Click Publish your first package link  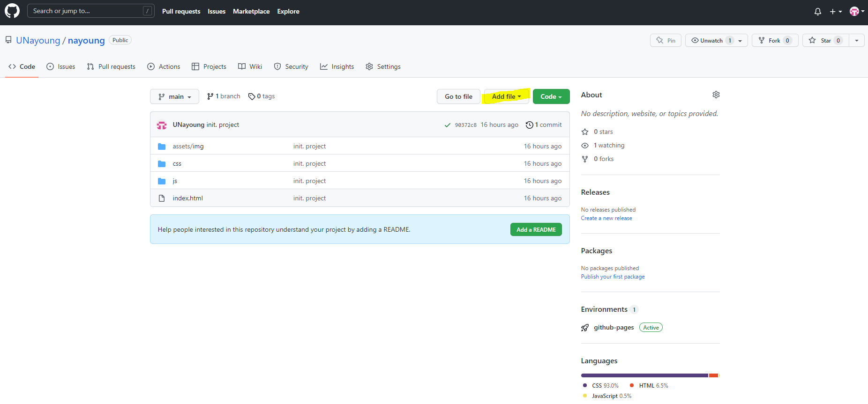[x=613, y=277]
